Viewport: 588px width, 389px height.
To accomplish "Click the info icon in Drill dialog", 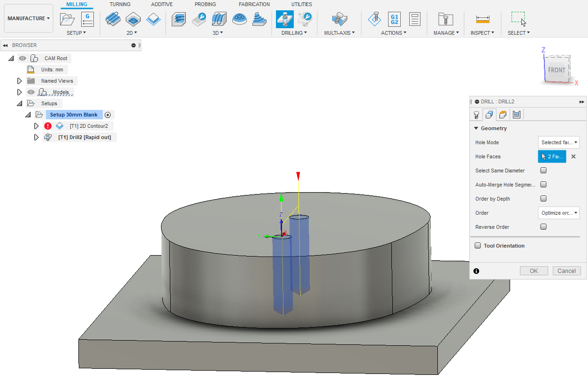I will [476, 271].
